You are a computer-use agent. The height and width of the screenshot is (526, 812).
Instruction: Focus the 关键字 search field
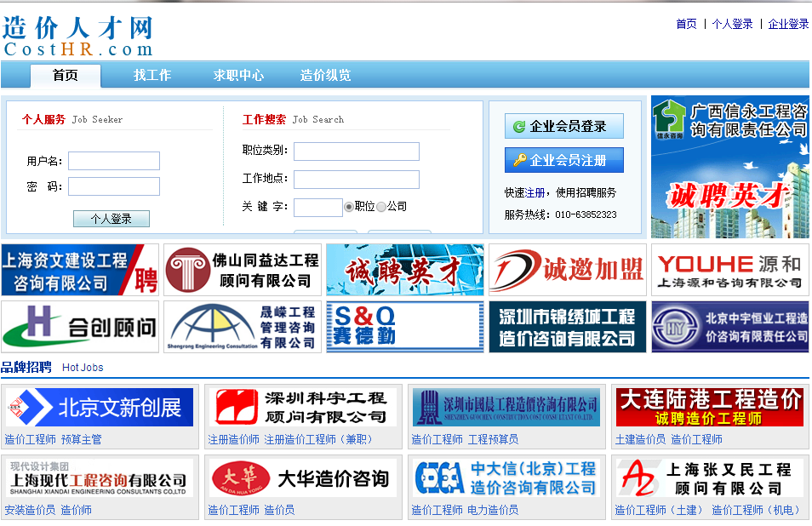coord(318,207)
